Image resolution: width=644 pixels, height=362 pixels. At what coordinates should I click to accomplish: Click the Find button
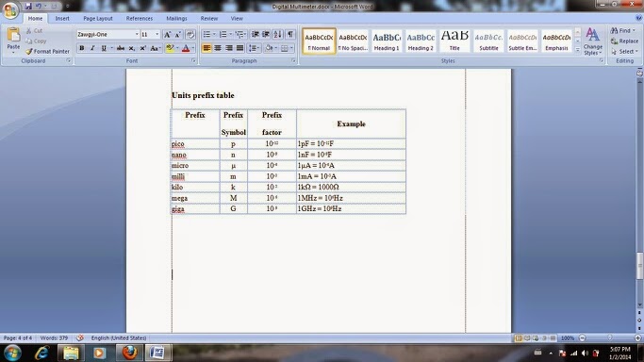622,31
